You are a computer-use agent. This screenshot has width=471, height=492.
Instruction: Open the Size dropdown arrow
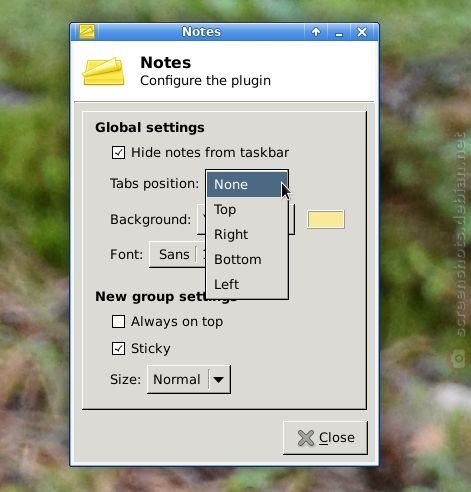click(x=219, y=379)
